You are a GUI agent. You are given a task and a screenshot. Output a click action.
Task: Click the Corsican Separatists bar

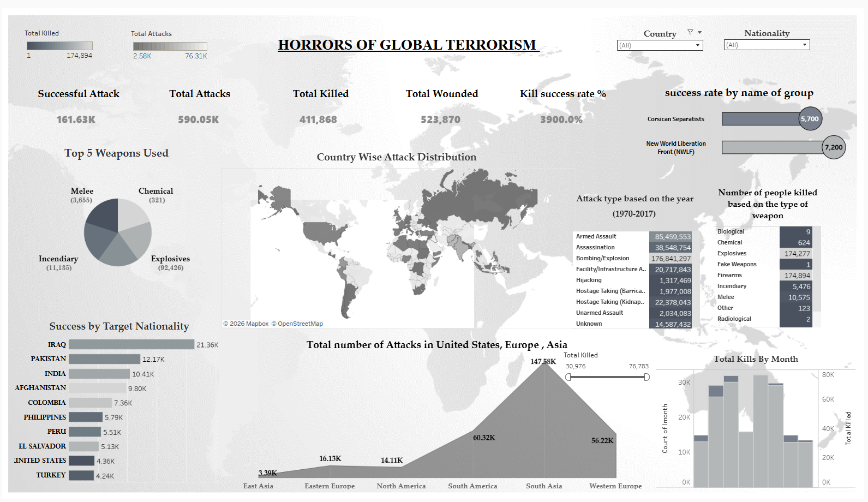tap(761, 119)
